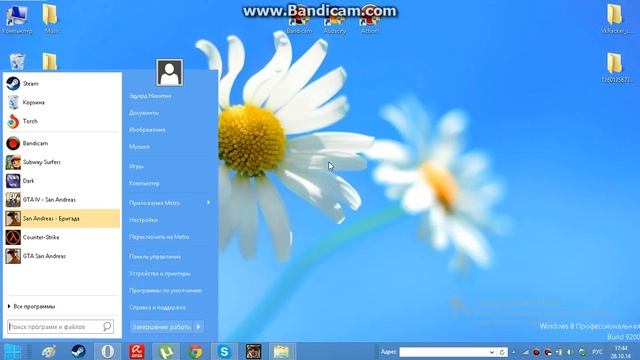
Task: Launch GTA San Andreas from Start menu
Action: click(62, 256)
